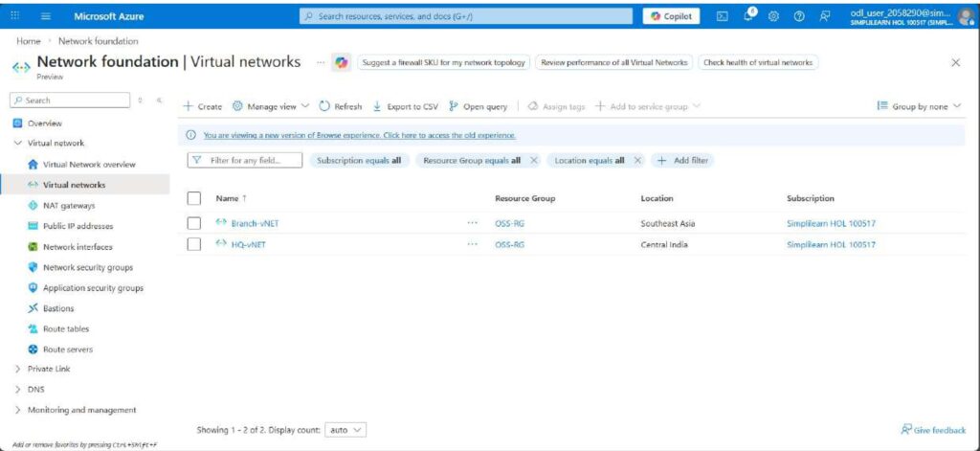Screen dimensions: 980x451
Task: Click the Filter for any field box
Action: (246, 161)
